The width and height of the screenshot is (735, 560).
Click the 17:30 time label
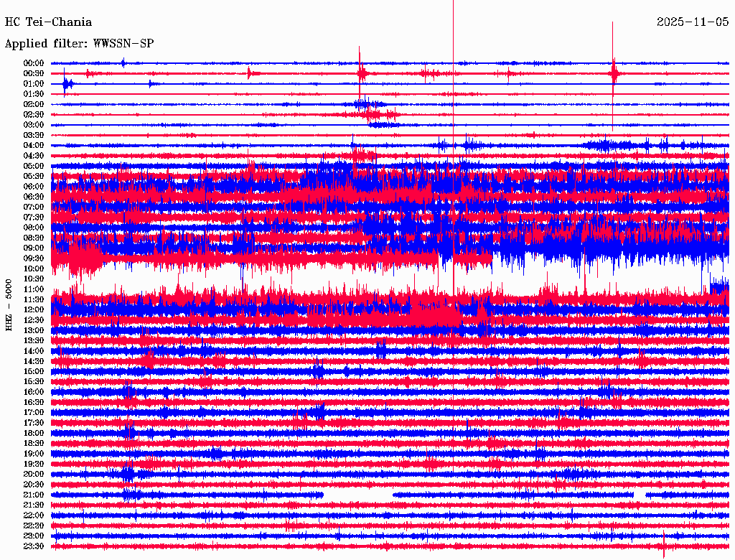[34, 423]
